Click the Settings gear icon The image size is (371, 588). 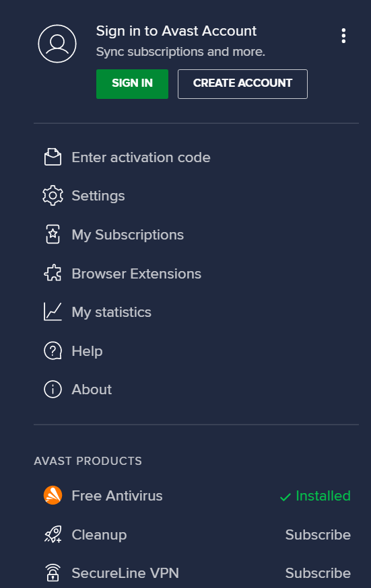pos(53,195)
